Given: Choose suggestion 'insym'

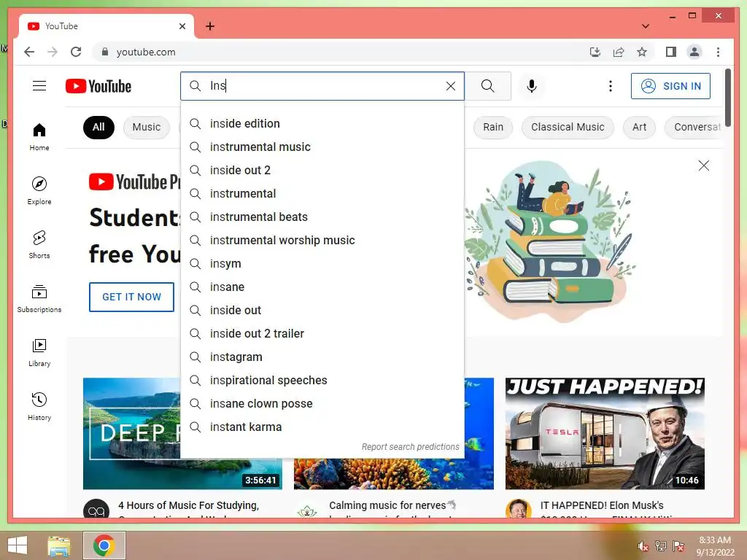Looking at the screenshot, I should coord(322,264).
